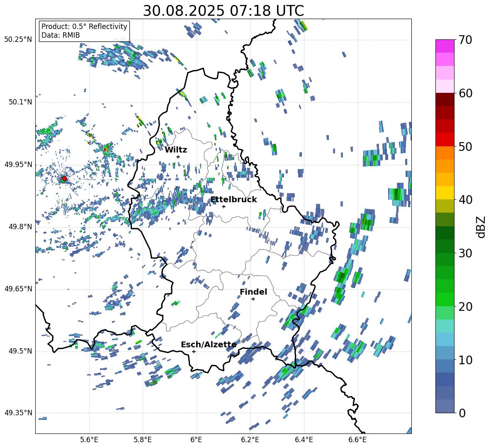Pick the light blue swatch above 10 dBZ
The image size is (491, 448).
pyautogui.click(x=445, y=339)
